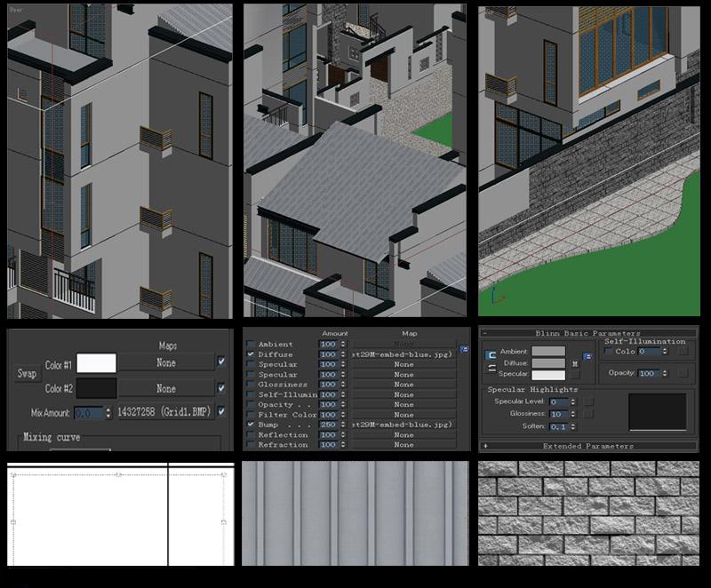Enable the Opacity map checkbox
Image resolution: width=711 pixels, height=588 pixels.
click(251, 404)
